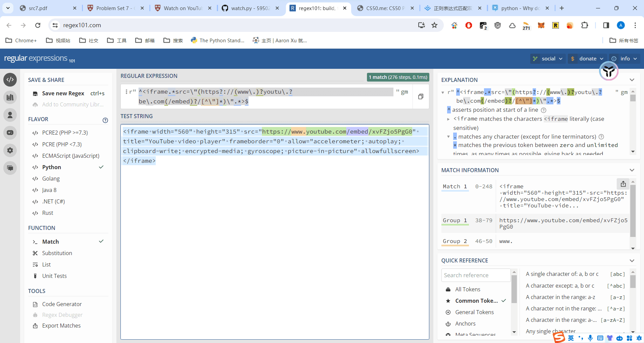Viewport: 644px width, 343px height.
Task: Open the account sidebar icon
Action: click(x=10, y=115)
